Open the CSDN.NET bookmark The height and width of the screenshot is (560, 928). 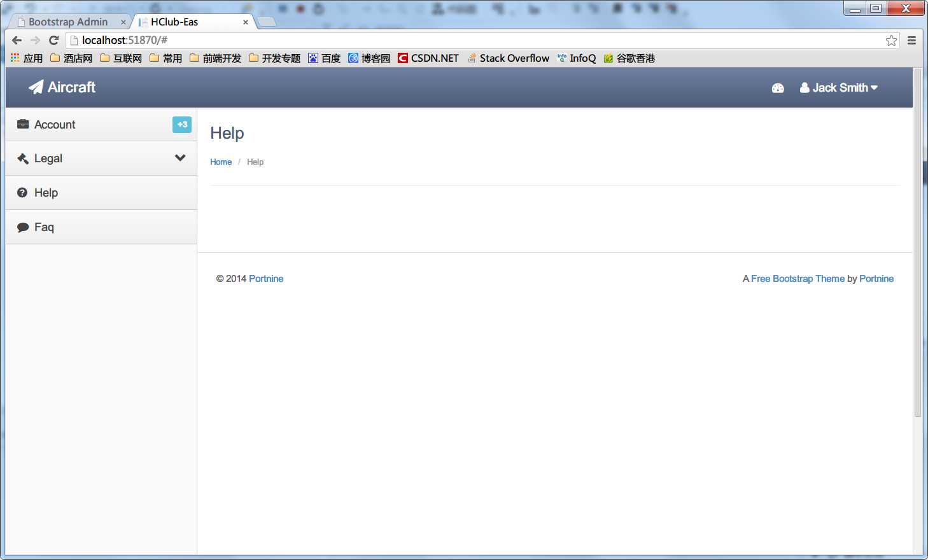[x=428, y=58]
